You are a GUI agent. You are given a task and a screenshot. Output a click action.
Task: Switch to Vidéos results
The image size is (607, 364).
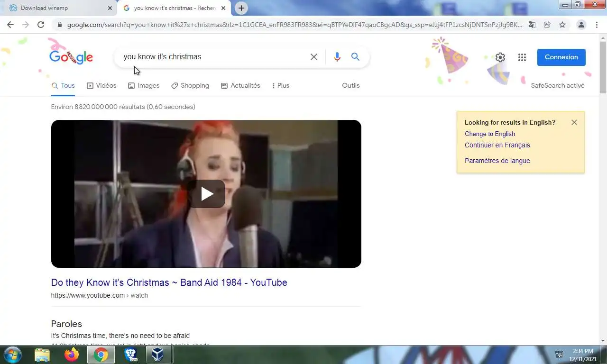[101, 86]
